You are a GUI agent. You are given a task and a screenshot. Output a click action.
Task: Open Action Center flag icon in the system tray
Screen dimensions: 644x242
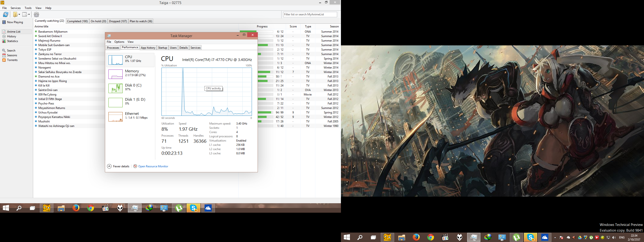pos(562,238)
